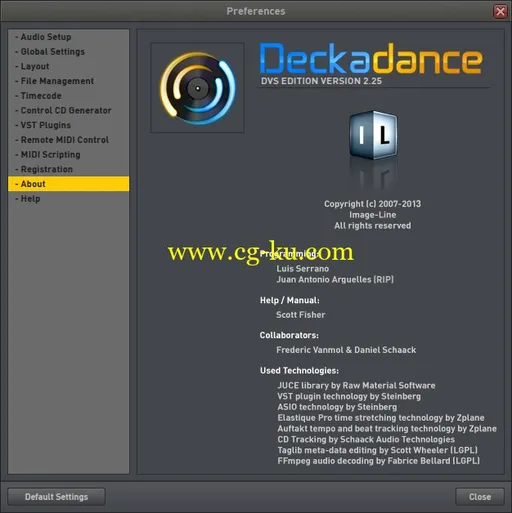Image resolution: width=512 pixels, height=513 pixels.
Task: Select Global Settings in the sidebar
Action: coord(69,52)
